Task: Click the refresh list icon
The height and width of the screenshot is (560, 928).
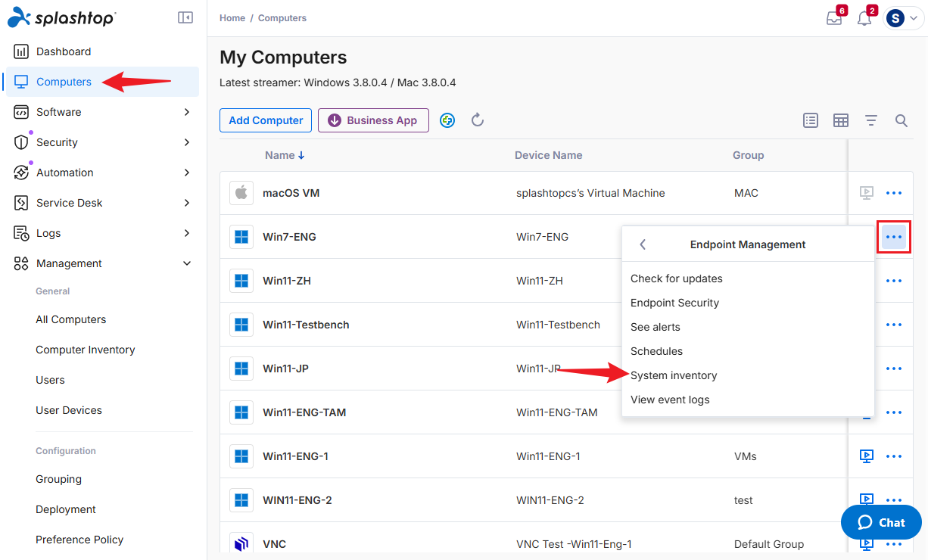Action: point(478,120)
